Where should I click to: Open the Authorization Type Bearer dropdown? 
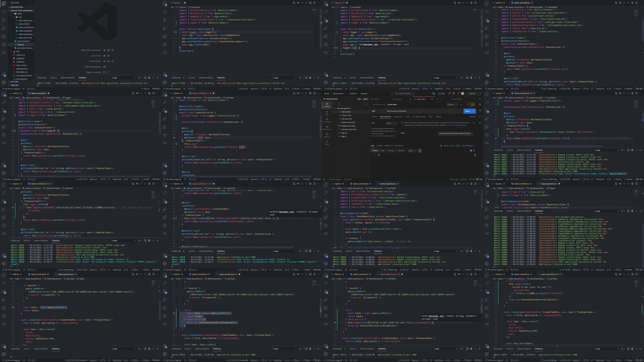tap(391, 123)
